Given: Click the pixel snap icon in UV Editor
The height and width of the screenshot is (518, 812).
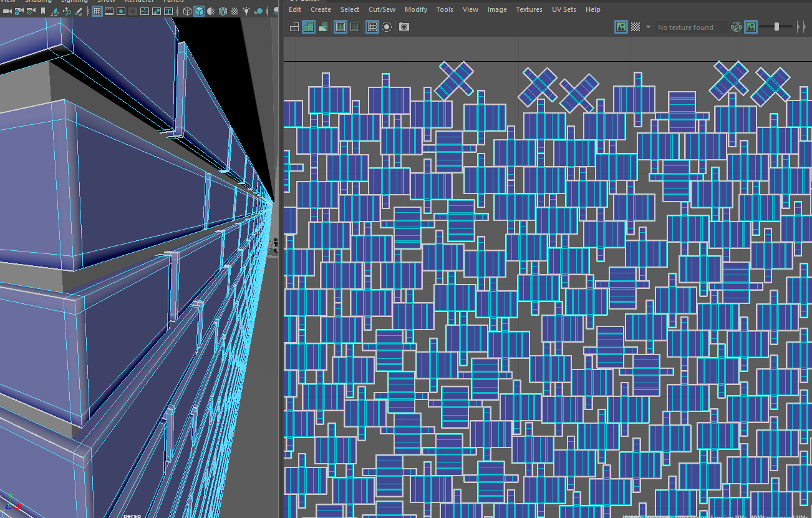Looking at the screenshot, I should coord(385,26).
